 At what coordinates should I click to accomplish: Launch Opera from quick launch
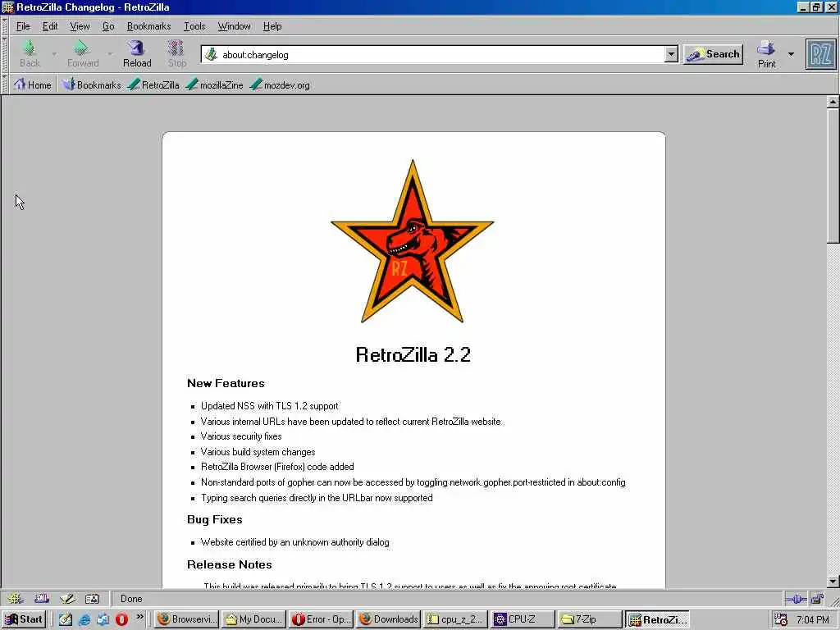pyautogui.click(x=121, y=619)
